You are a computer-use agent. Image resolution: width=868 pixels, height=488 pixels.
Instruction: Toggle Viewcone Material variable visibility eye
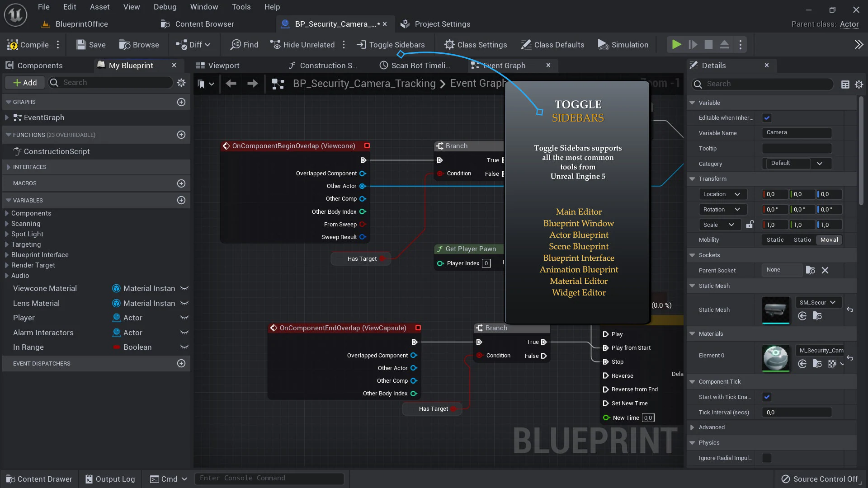click(184, 288)
